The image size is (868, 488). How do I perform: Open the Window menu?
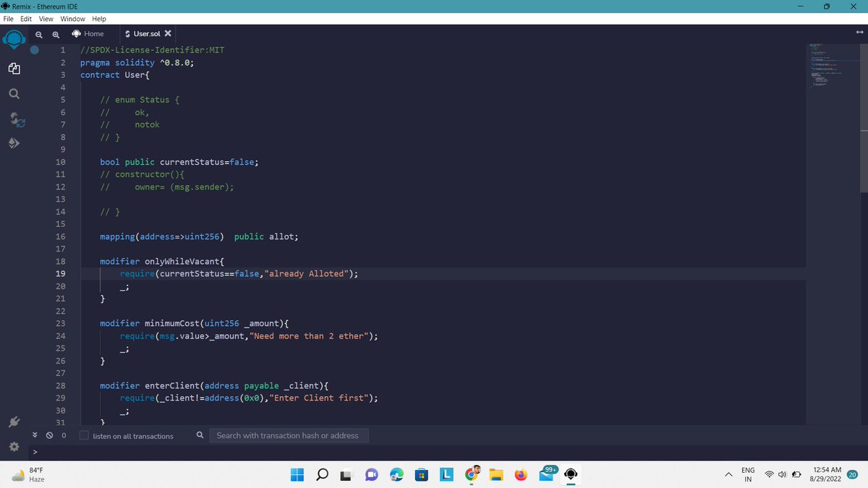coord(72,19)
